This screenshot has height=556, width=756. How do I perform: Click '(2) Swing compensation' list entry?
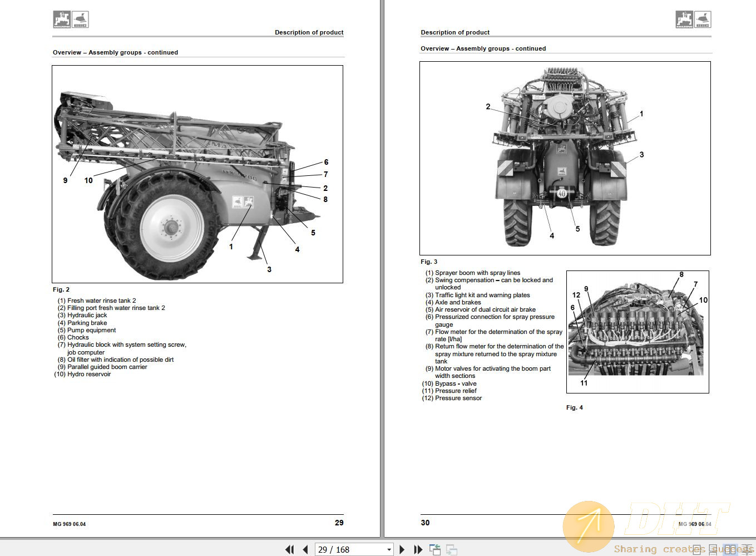click(489, 284)
